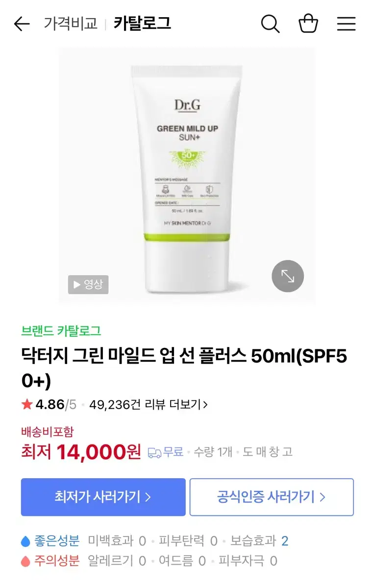Screen dimensions: 373x588
Task: Tap the blue 좋은성분 droplet icon
Action: click(x=25, y=541)
